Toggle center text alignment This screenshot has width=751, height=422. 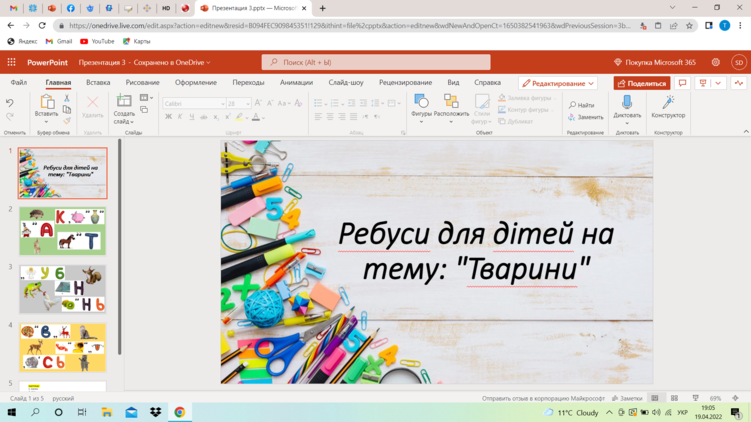coord(330,116)
